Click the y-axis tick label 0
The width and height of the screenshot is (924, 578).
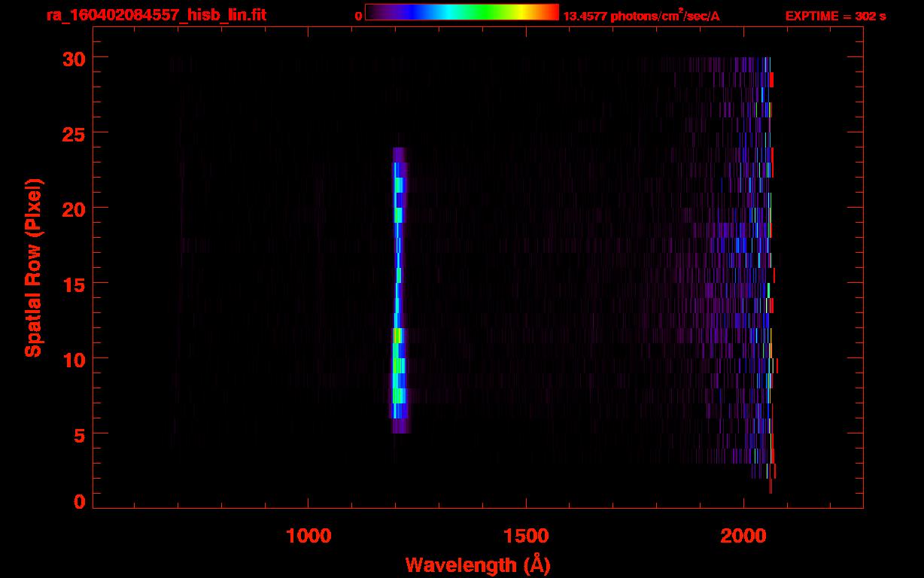pos(80,501)
